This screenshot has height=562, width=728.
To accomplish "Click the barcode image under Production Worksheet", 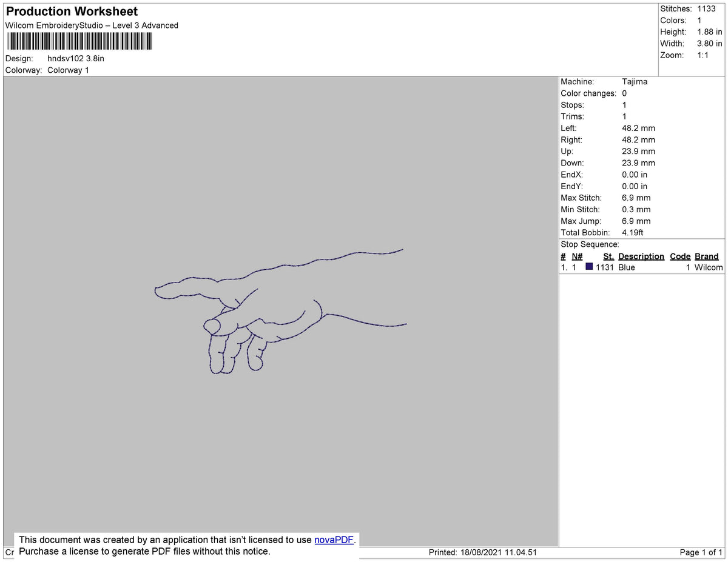I will click(x=79, y=41).
